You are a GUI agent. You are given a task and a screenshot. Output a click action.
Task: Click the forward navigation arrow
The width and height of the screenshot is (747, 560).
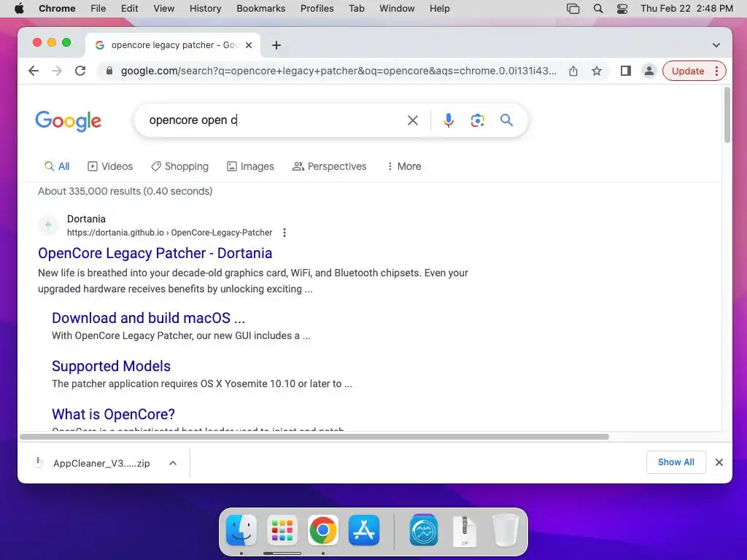(57, 71)
